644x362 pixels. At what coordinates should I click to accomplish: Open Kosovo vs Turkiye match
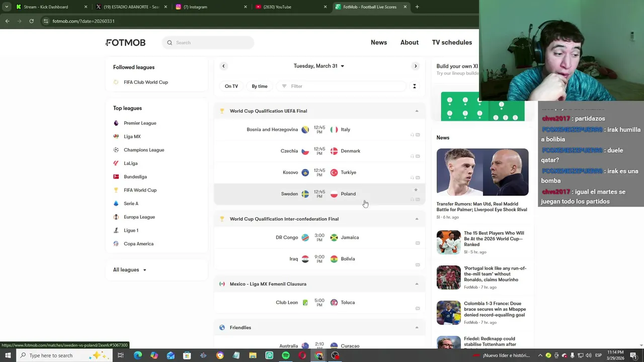[319, 172]
